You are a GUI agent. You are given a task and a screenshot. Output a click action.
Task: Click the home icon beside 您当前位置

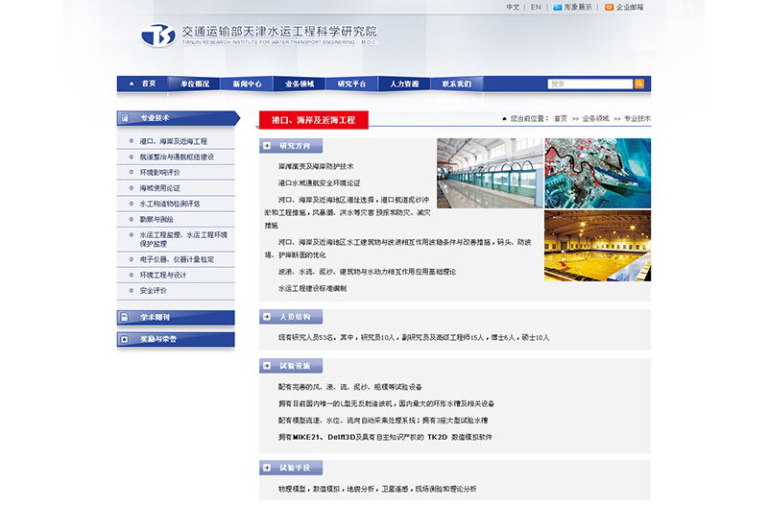pyautogui.click(x=504, y=119)
